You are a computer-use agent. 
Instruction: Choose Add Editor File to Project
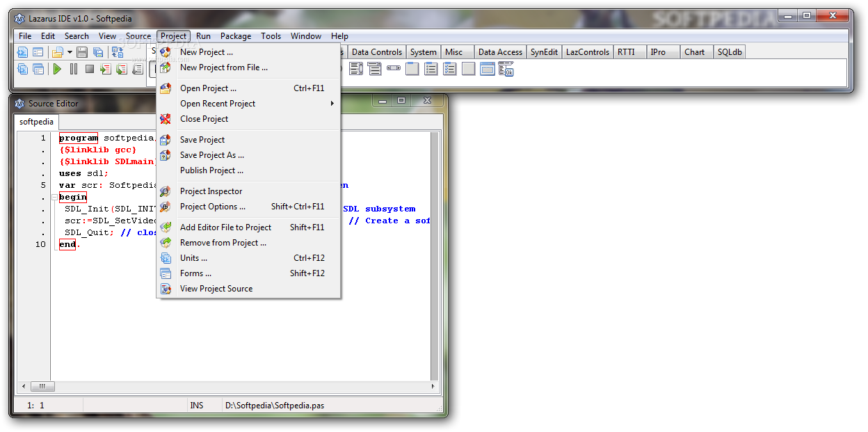point(249,227)
